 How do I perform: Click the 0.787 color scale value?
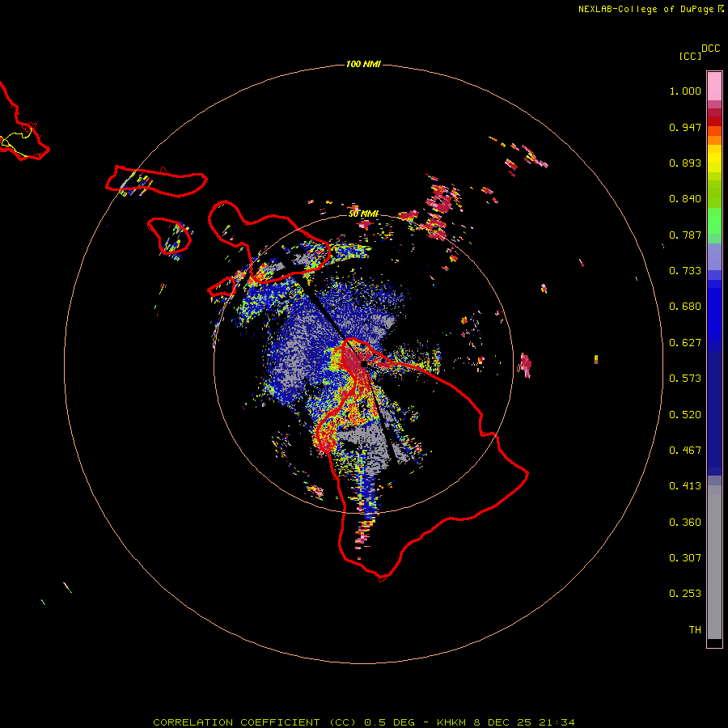pyautogui.click(x=685, y=235)
